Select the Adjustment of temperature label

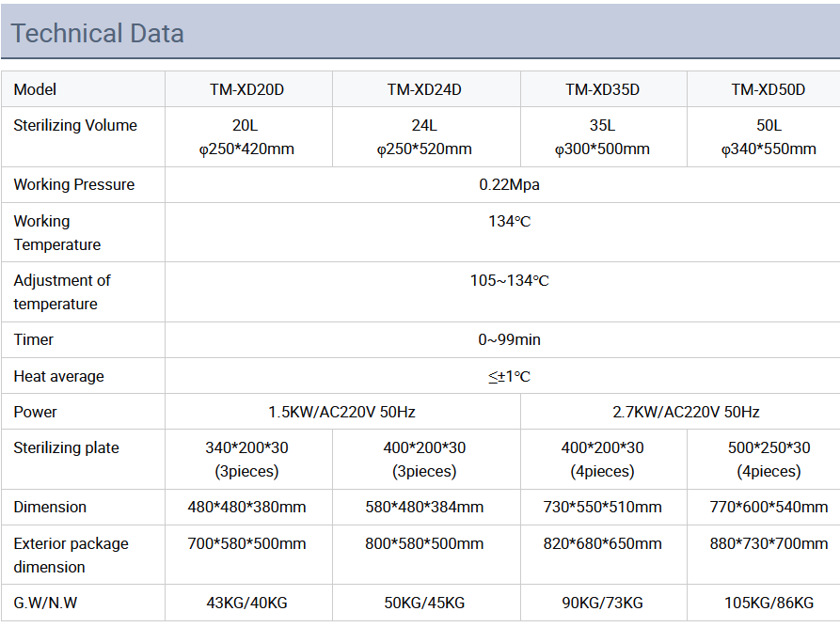[62, 292]
